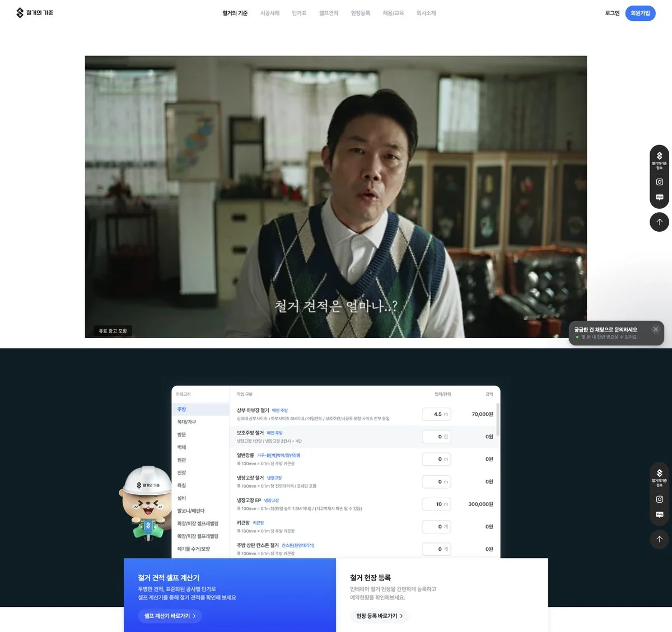Viewport: 672px width, 632px height.
Task: Open the blog icon in upper floating sidebar
Action: 659,198
